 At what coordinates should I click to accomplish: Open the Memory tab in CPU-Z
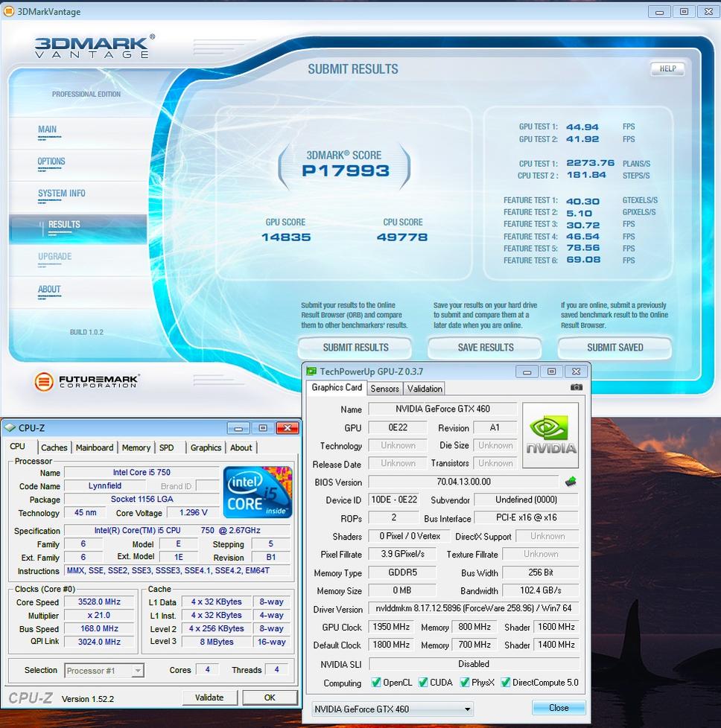click(136, 447)
